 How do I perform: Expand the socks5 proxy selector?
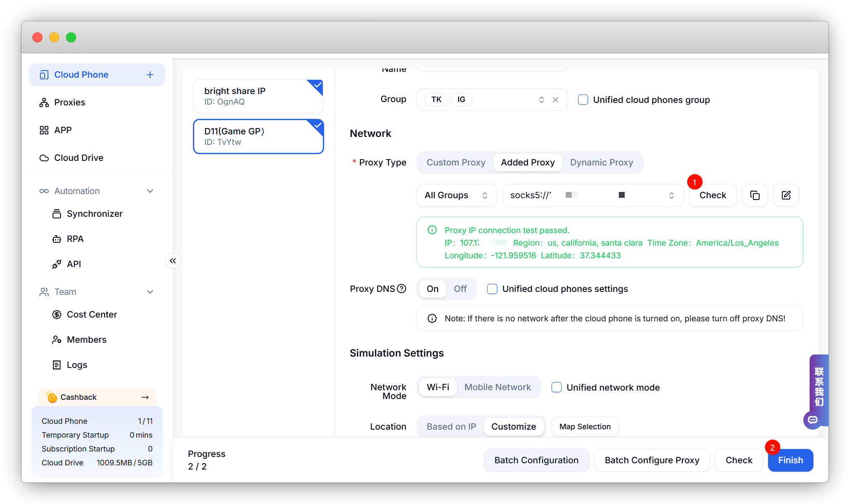click(592, 195)
